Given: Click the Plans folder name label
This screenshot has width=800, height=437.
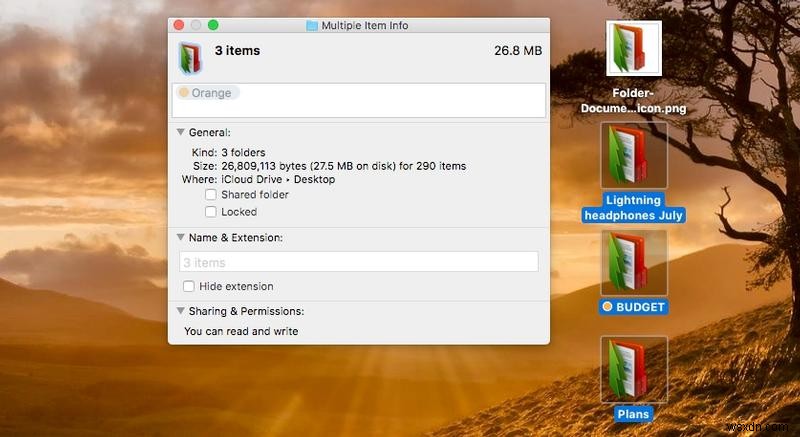Looking at the screenshot, I should tap(633, 414).
